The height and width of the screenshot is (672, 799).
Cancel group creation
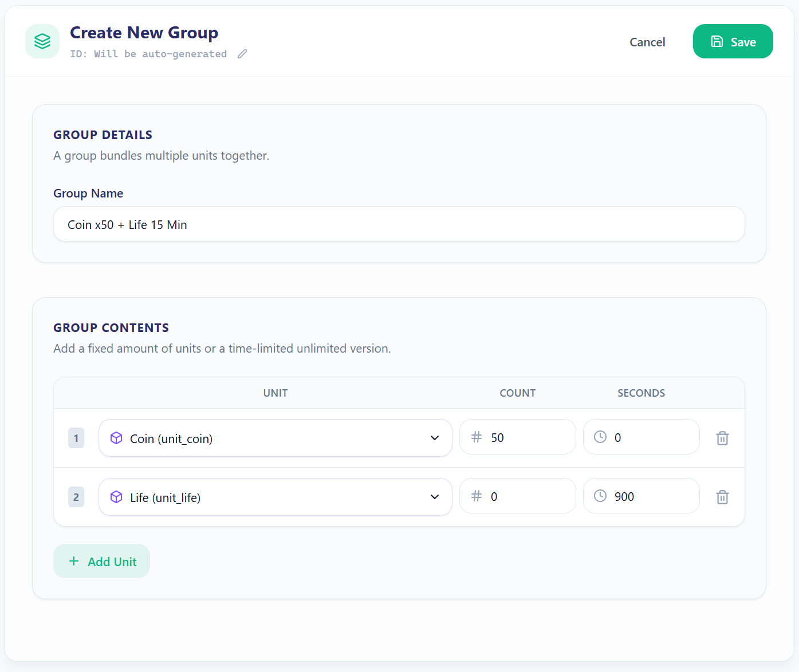coord(647,42)
